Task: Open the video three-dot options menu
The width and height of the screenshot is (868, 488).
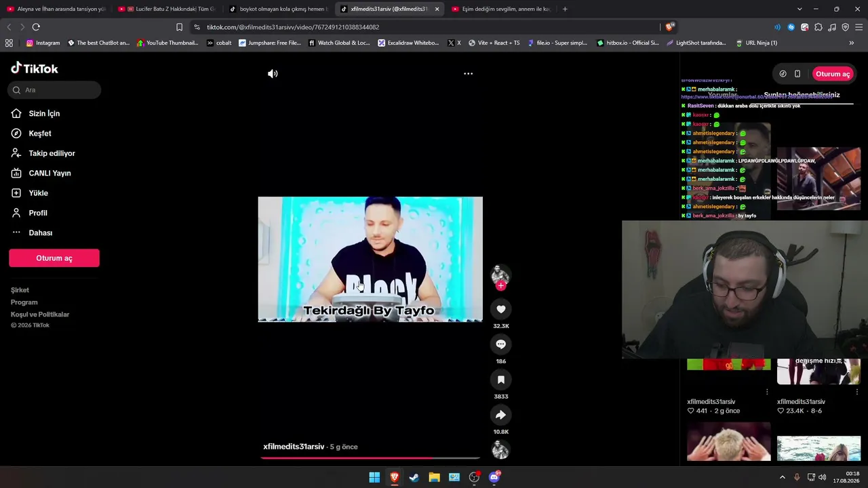Action: pos(468,73)
